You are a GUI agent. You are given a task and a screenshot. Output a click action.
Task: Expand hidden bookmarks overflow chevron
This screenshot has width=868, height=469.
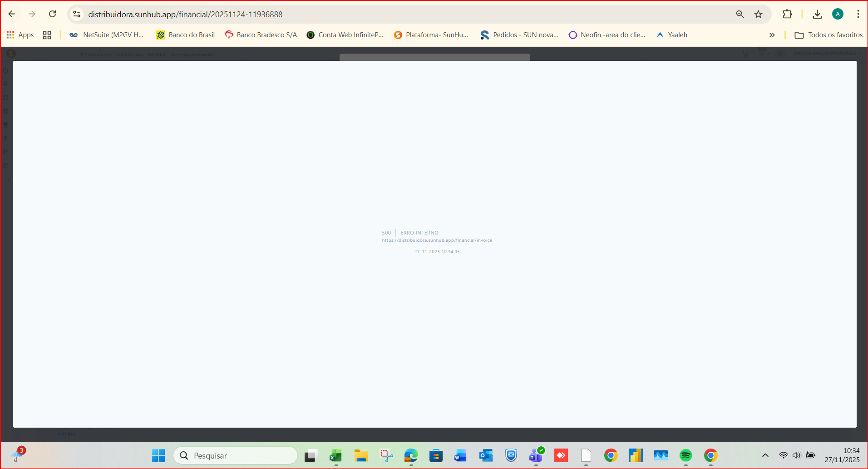coord(772,35)
